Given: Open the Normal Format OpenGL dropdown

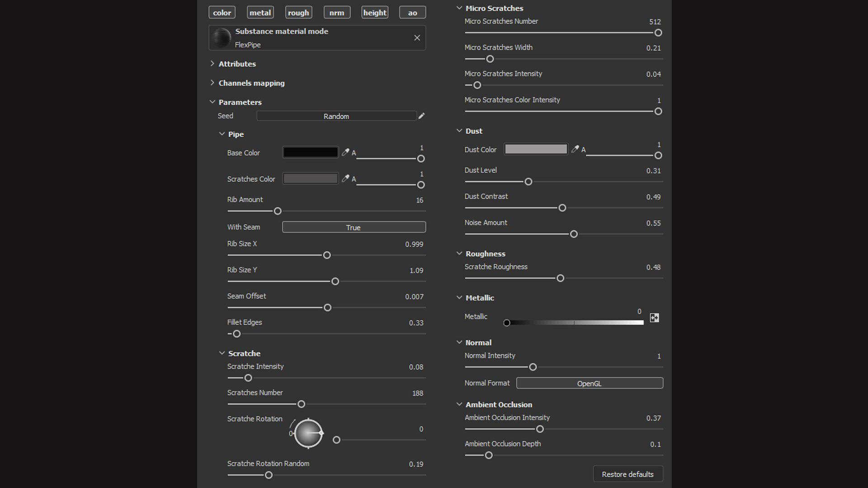Looking at the screenshot, I should pyautogui.click(x=590, y=383).
